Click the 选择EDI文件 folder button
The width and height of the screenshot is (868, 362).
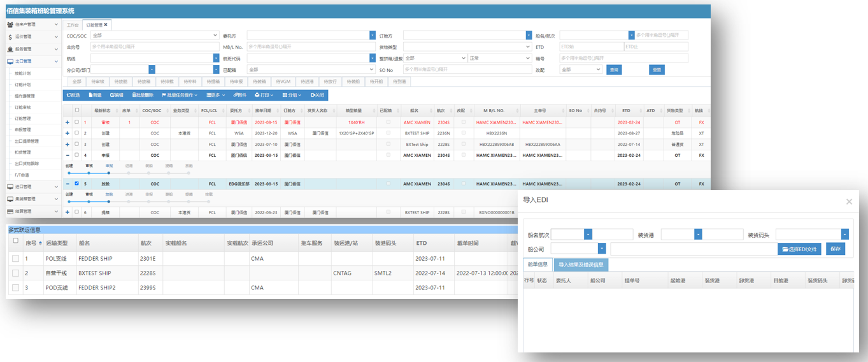(799, 249)
